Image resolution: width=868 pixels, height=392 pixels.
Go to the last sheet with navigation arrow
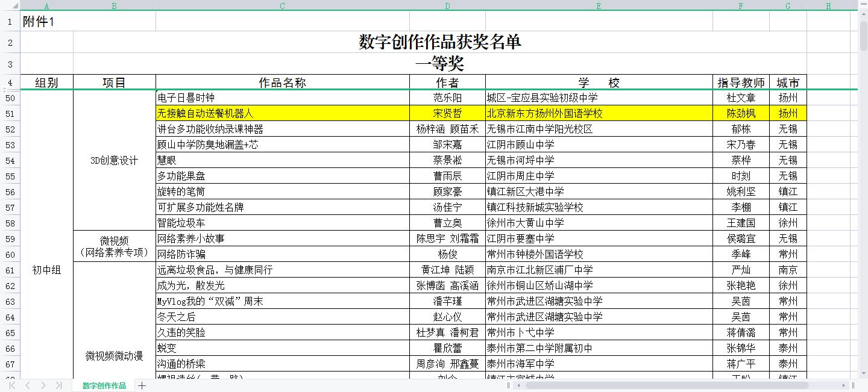tap(58, 385)
